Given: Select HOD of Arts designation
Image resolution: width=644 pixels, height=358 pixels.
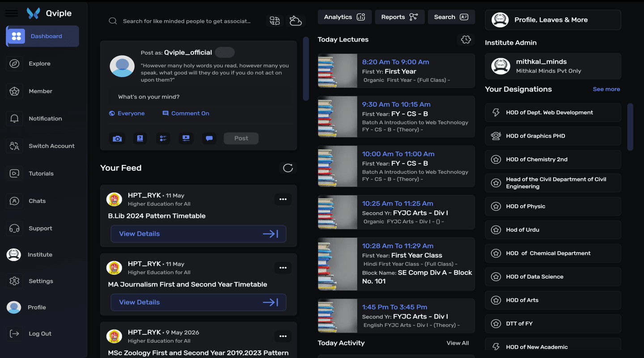Looking at the screenshot, I should coord(553,300).
